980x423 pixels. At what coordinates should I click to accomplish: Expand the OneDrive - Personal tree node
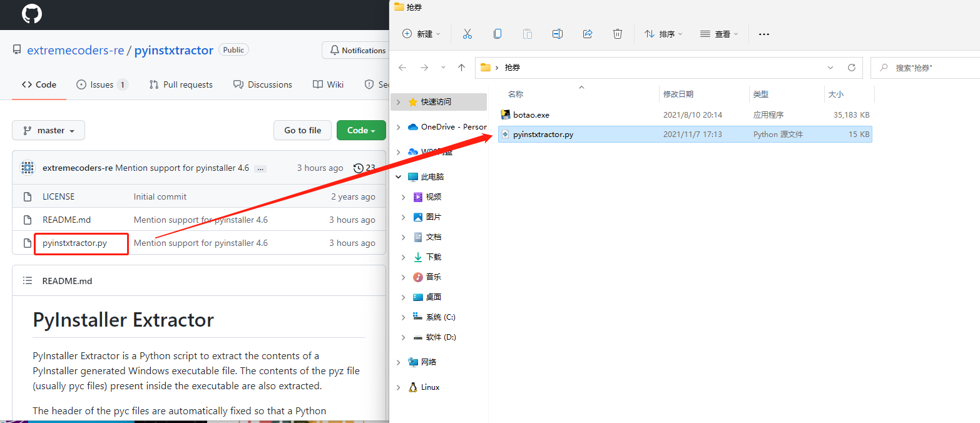click(399, 127)
